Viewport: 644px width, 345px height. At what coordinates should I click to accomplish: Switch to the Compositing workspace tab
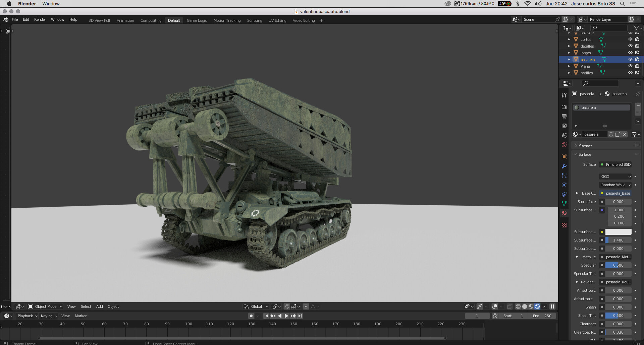point(151,20)
